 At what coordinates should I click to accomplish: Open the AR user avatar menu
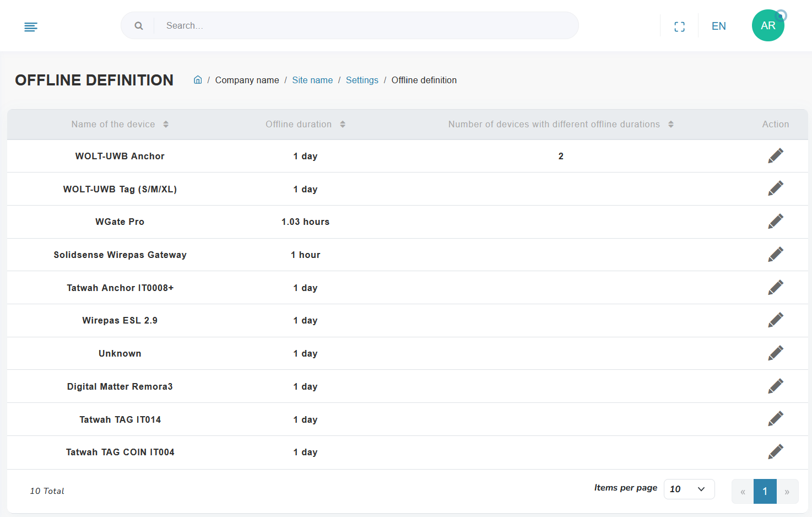[x=768, y=25]
